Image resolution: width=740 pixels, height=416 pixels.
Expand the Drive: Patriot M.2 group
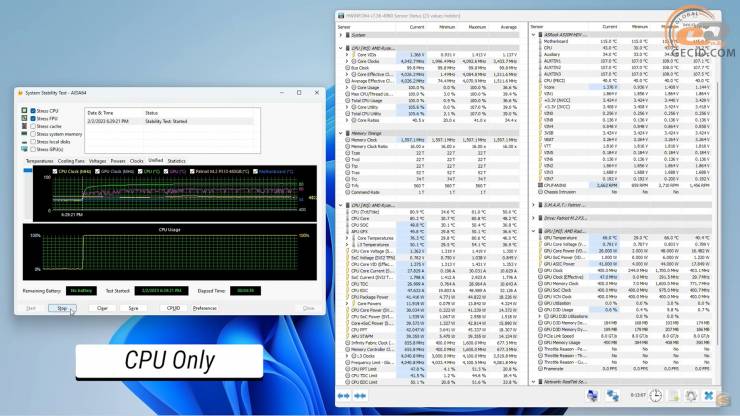(534, 218)
